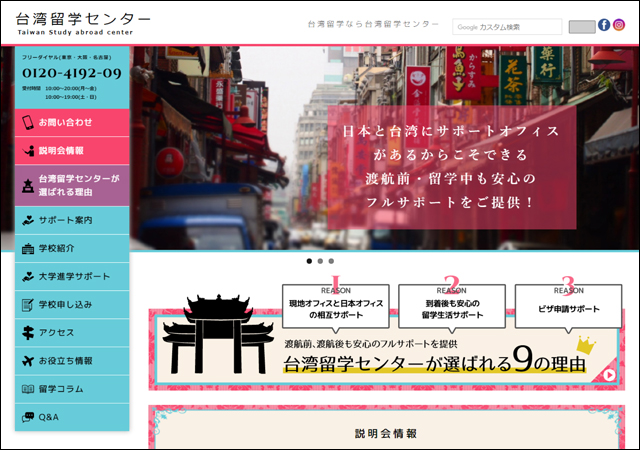This screenshot has height=450, width=640.
Task: Click the school building icon for 学校紹介
Action: (28, 248)
